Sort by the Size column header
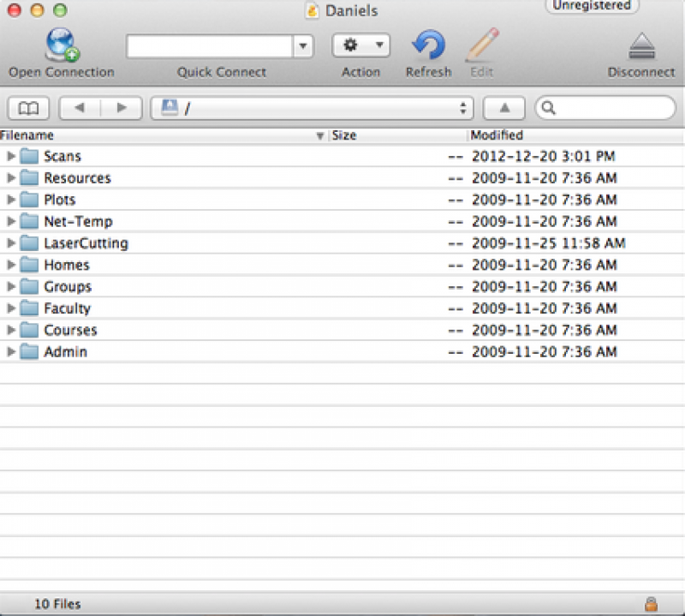This screenshot has height=616, width=685. pos(396,135)
